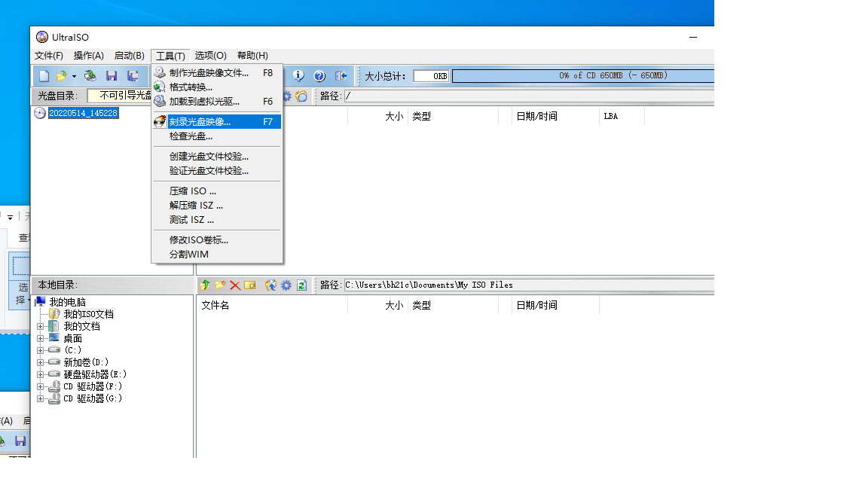Screen dimensions: 868x488
Task: Open the 选项(O) menu
Action: (x=210, y=55)
